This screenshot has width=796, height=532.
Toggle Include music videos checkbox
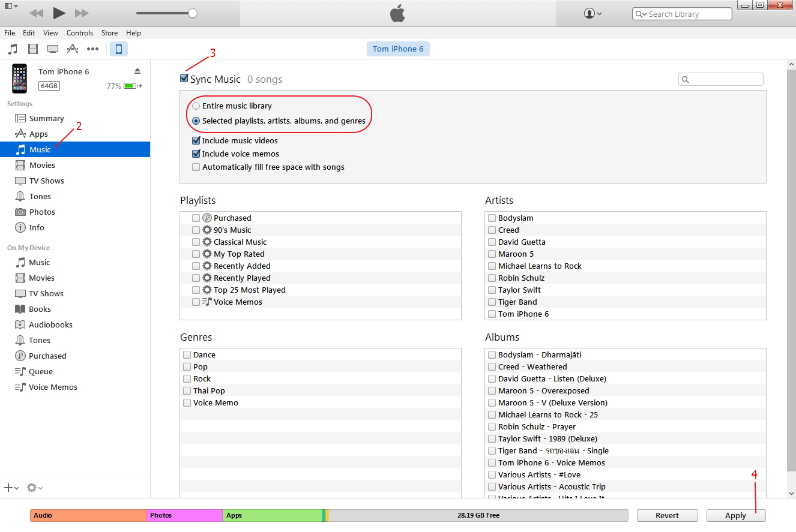point(196,141)
